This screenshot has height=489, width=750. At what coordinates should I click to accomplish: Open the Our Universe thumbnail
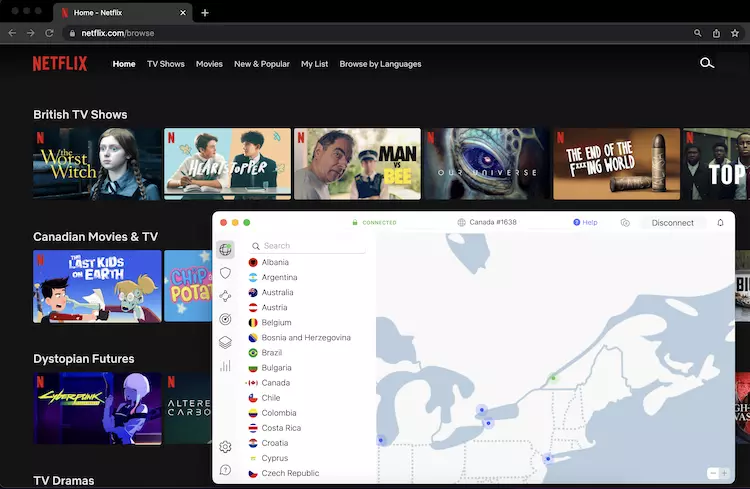(487, 164)
